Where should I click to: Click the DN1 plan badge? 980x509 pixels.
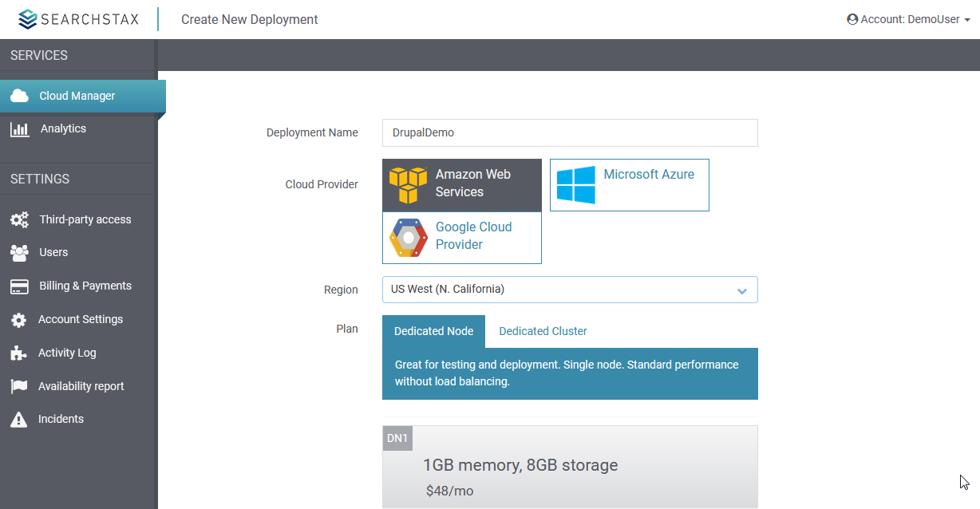click(x=397, y=438)
